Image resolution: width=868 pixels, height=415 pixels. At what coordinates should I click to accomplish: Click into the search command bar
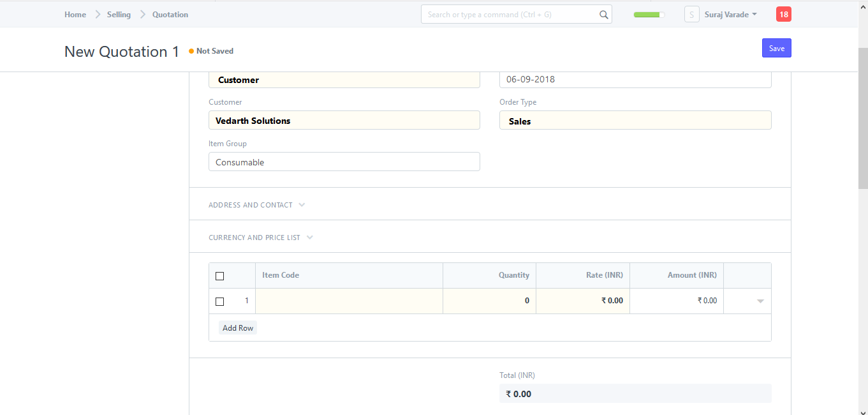(x=510, y=15)
